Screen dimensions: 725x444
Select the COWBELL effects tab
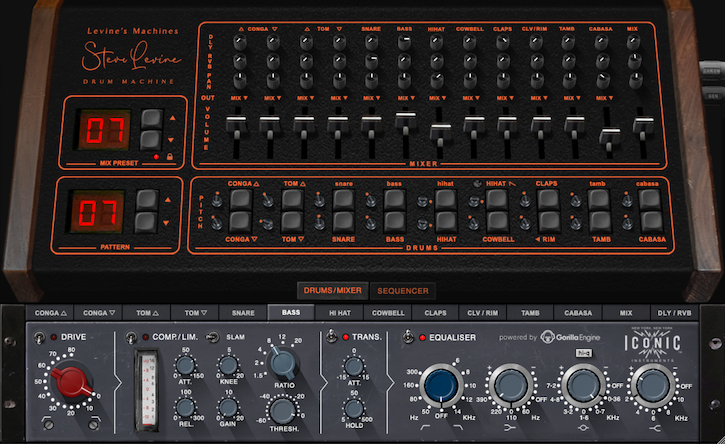pos(388,313)
